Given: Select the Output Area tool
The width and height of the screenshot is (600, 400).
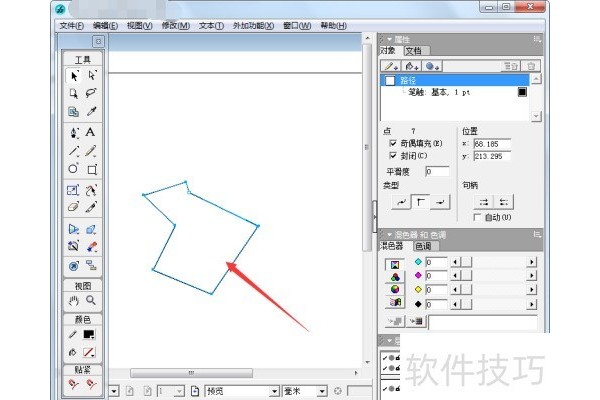Looking at the screenshot, I should point(73,111).
